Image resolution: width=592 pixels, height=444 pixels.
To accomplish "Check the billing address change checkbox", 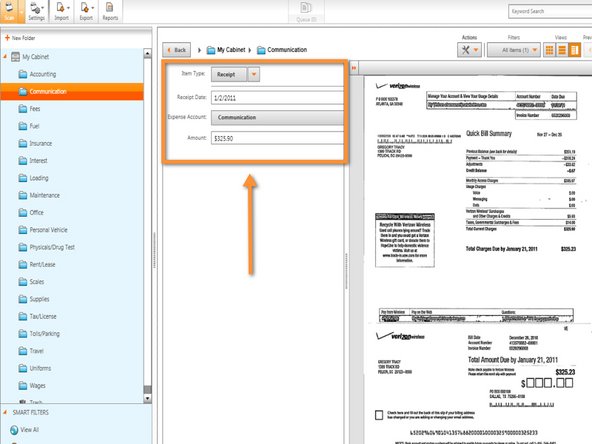I will pos(379,415).
